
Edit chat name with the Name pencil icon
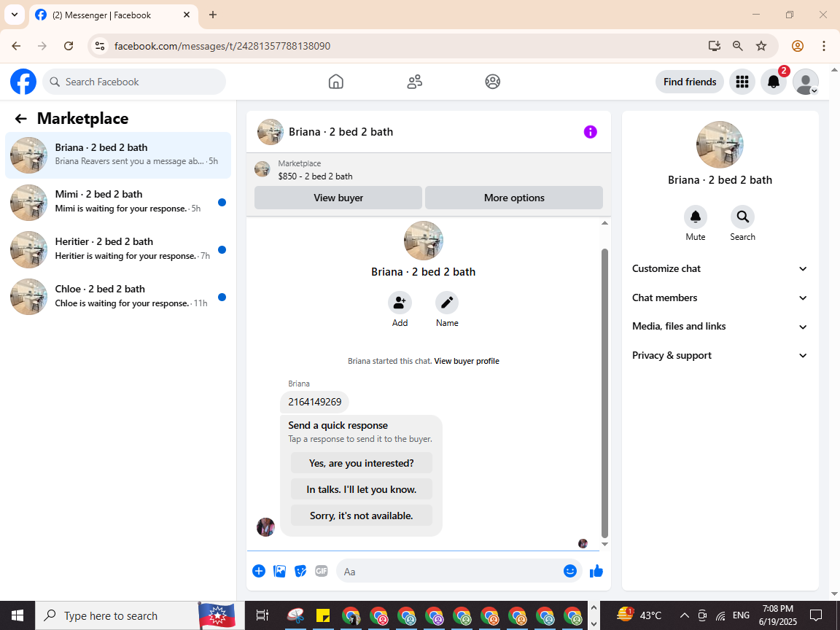coord(447,303)
